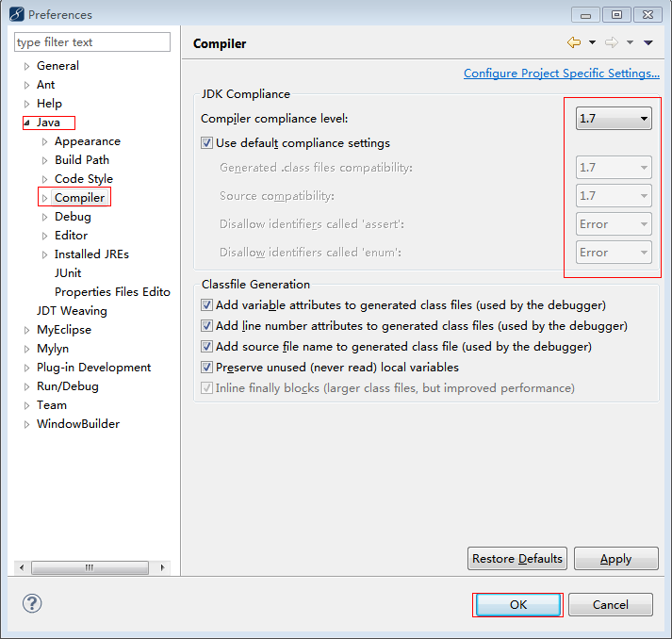Viewport: 672px width, 639px height.
Task: Expand the Mylyn node arrow
Action: (26, 349)
